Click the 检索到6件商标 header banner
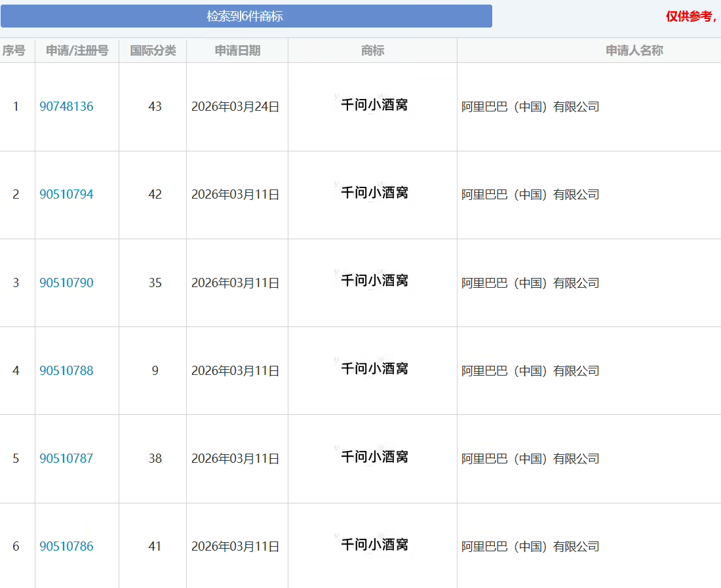 [247, 16]
